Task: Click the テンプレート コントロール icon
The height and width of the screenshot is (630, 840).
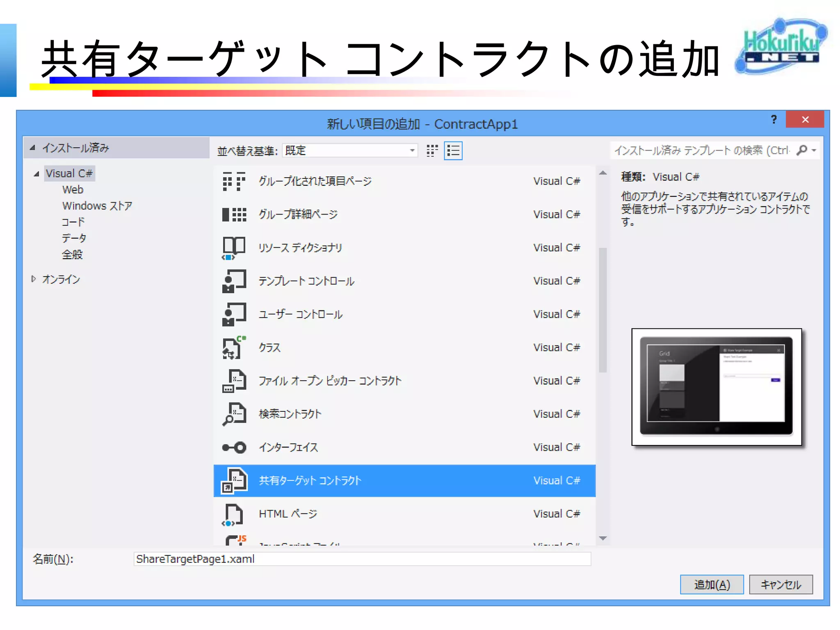Action: coord(234,281)
